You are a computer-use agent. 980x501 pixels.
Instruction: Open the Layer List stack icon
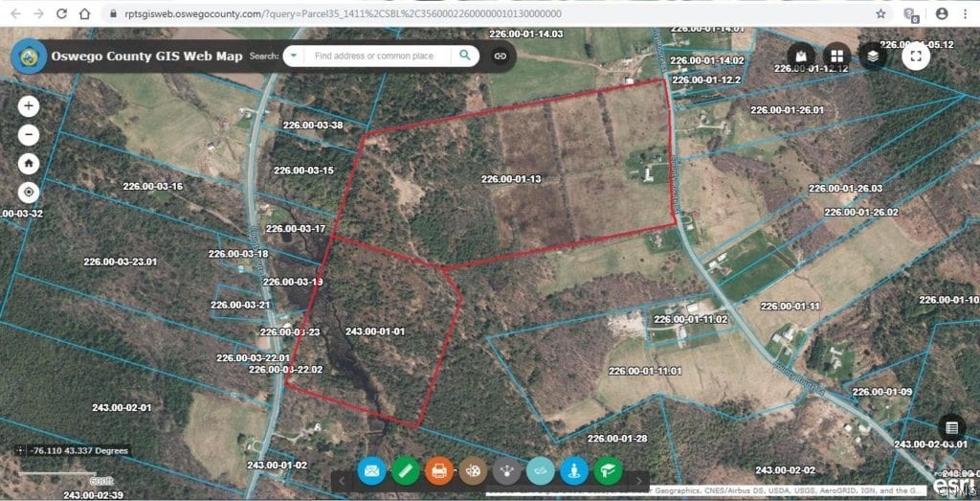[x=873, y=57]
